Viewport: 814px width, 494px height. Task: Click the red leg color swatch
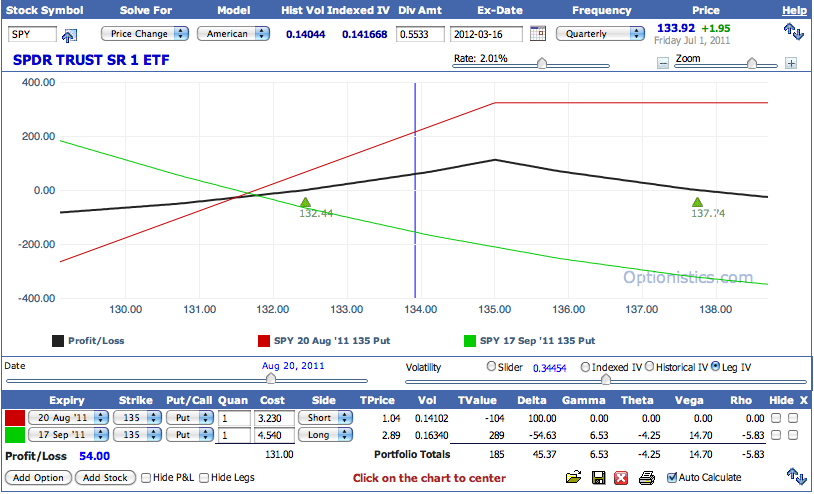pos(15,418)
